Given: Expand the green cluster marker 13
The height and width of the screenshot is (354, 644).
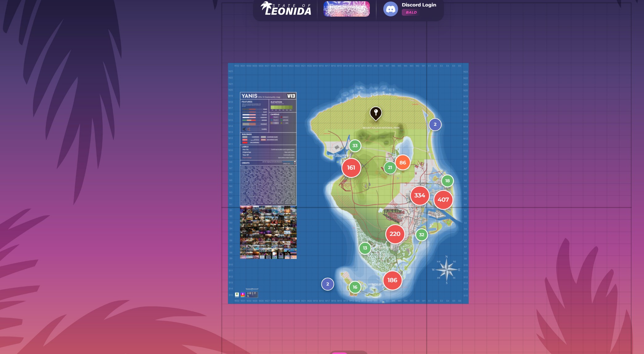Looking at the screenshot, I should point(365,248).
